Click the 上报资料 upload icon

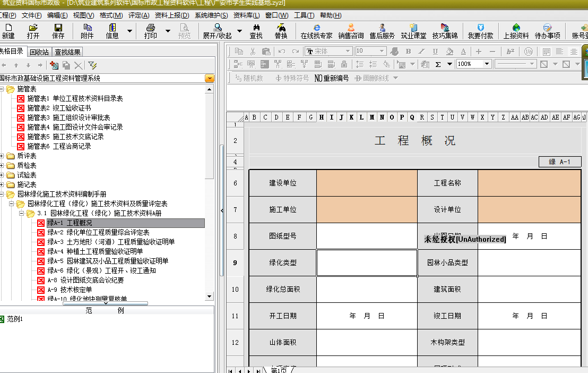point(516,31)
